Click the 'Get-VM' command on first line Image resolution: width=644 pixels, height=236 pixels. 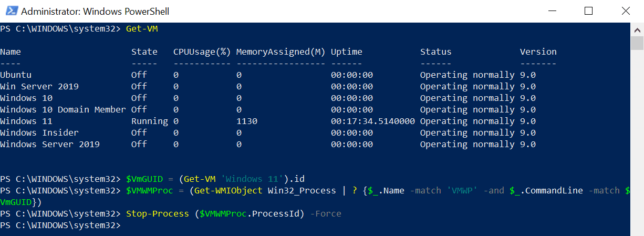pos(142,28)
